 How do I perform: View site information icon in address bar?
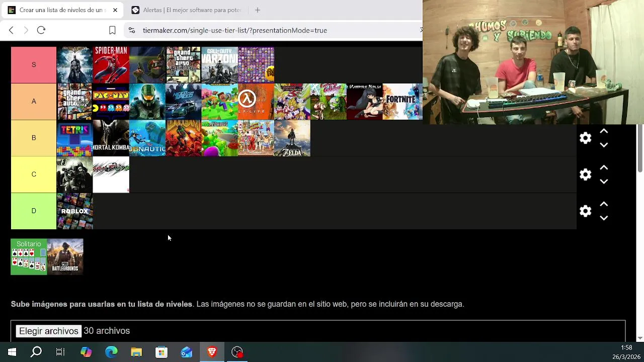click(132, 30)
